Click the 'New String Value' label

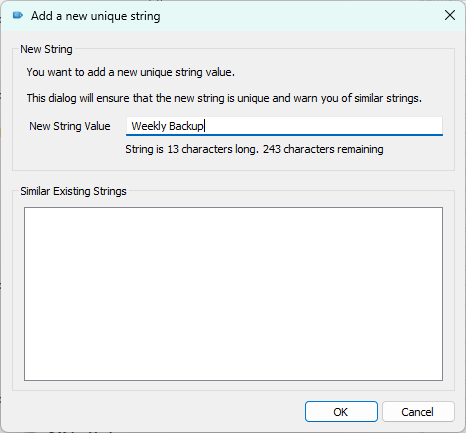70,126
